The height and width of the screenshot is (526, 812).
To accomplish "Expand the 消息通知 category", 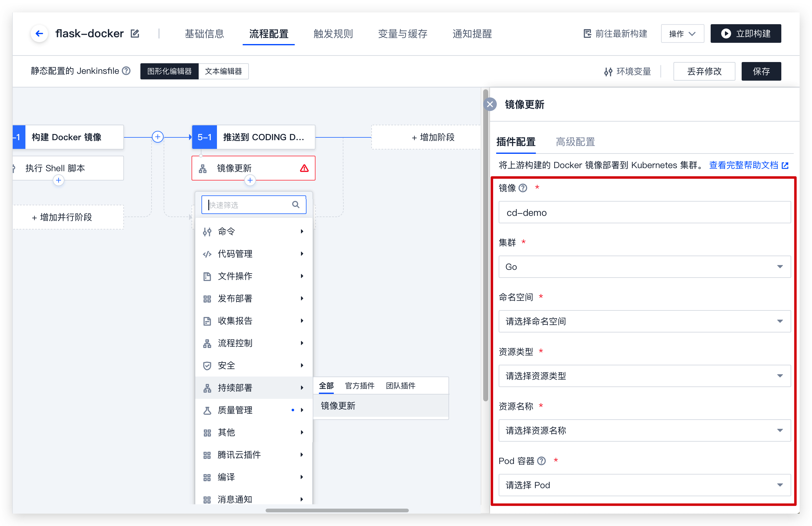I will tap(254, 499).
